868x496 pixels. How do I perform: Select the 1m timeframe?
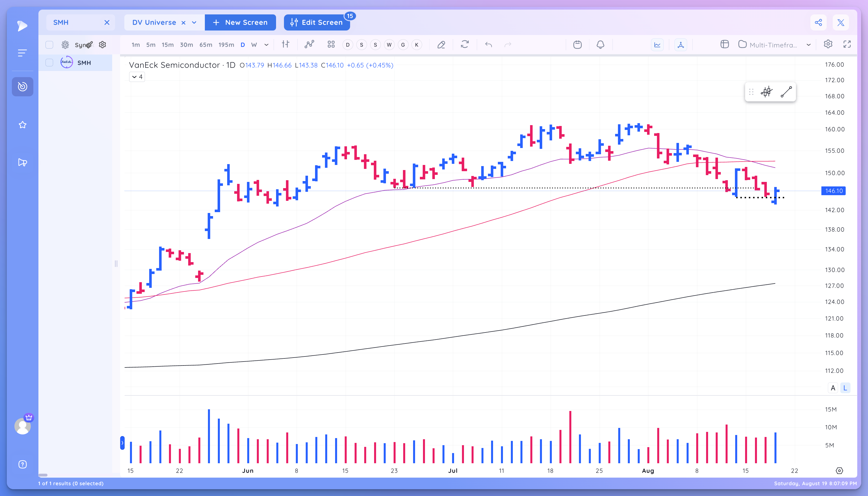136,45
